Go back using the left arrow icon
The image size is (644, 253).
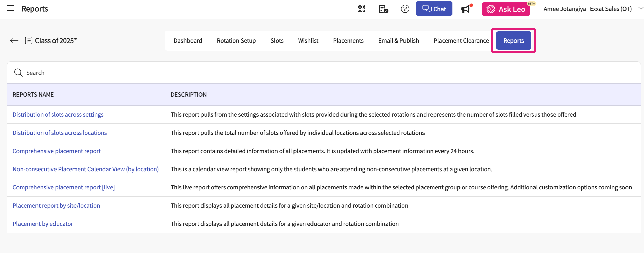coord(14,40)
